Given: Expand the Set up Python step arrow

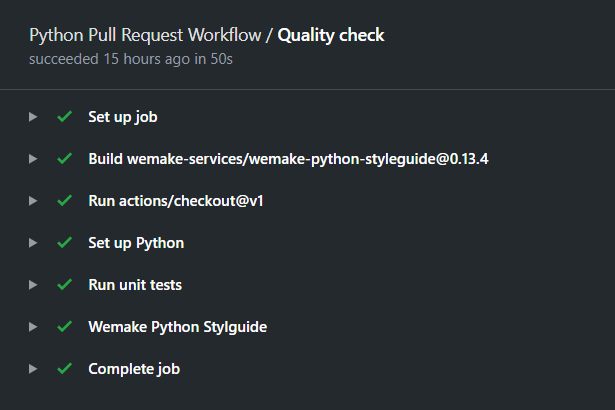Looking at the screenshot, I should tap(33, 243).
